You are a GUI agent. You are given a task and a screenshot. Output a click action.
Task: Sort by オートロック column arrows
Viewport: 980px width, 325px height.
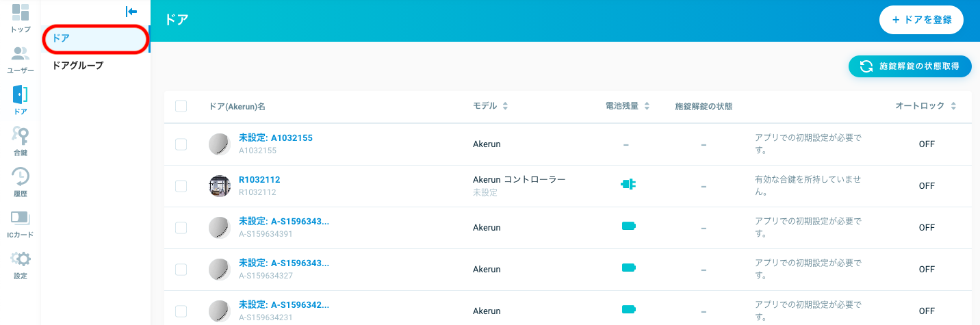pos(953,106)
